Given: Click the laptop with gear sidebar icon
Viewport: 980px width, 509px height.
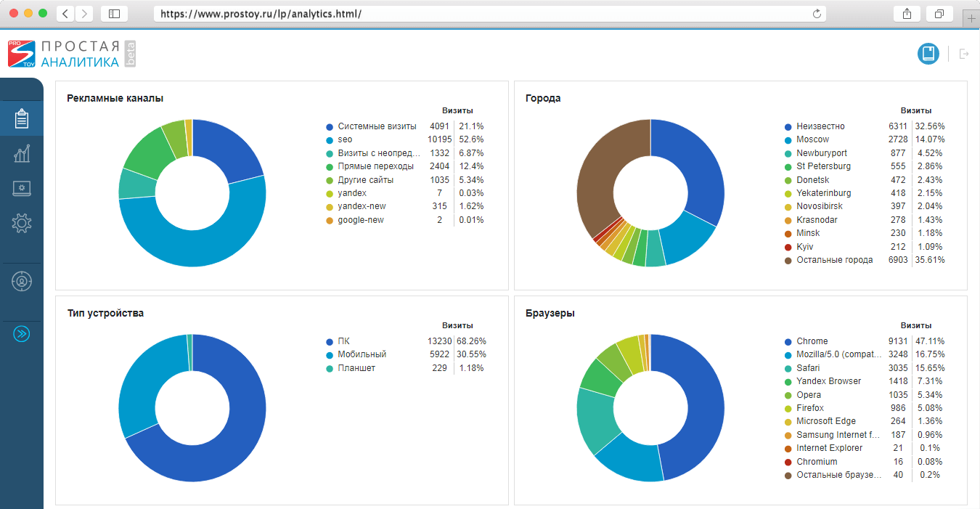Looking at the screenshot, I should [22, 189].
